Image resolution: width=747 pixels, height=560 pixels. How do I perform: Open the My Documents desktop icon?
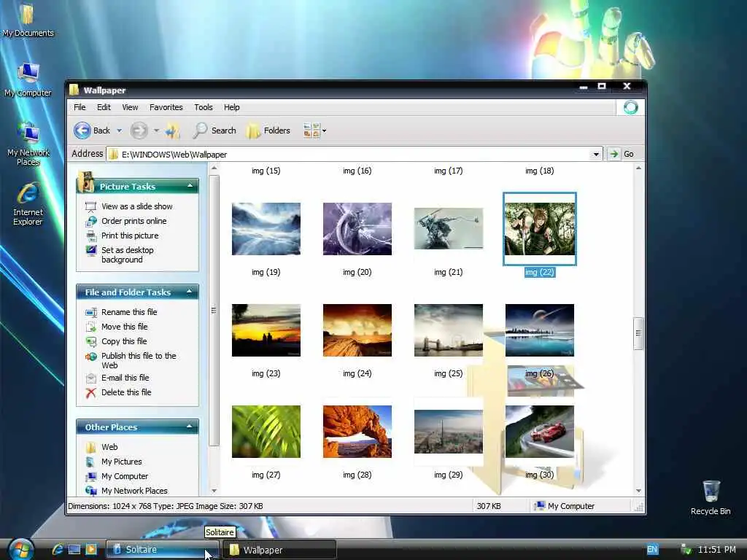[x=28, y=20]
